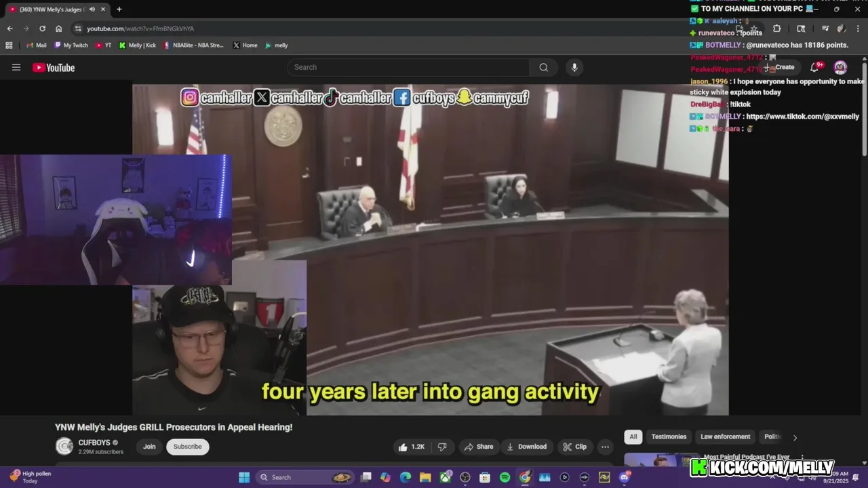This screenshot has height=488, width=868.
Task: Dislike the video with thumbs down
Action: pyautogui.click(x=442, y=447)
